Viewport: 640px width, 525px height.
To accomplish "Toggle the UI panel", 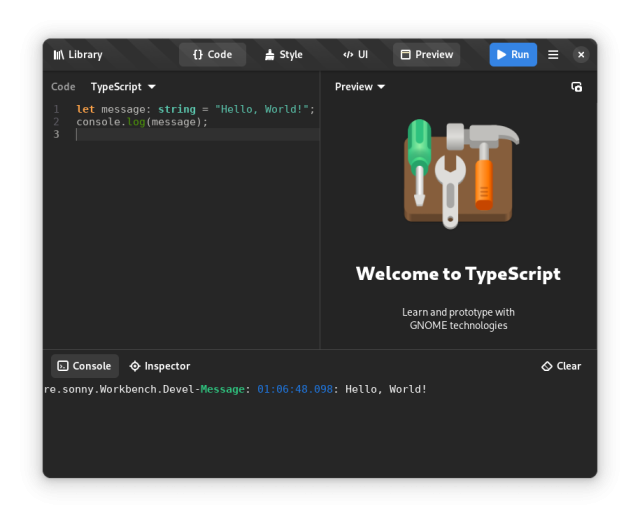I will point(355,55).
